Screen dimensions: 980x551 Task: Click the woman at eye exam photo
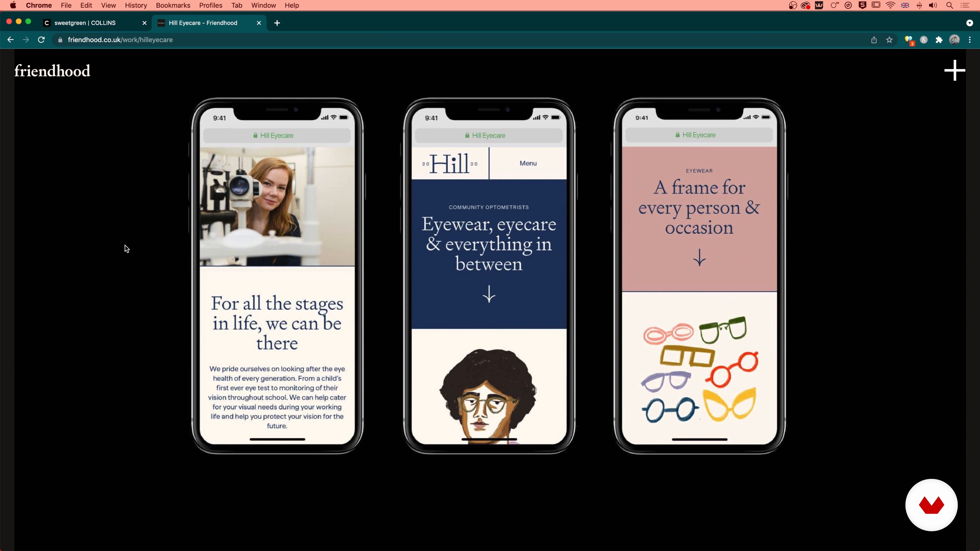(277, 206)
